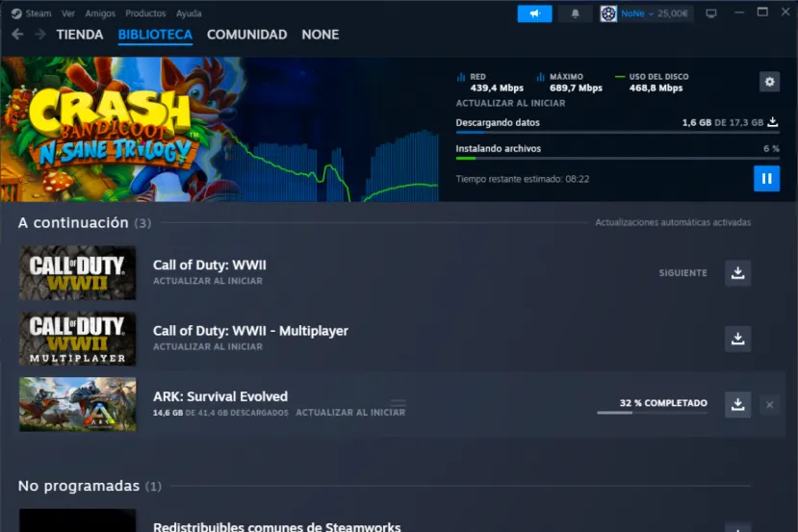Click the blue megaphone announcements button
Screen dimensions: 798x532
click(534, 13)
